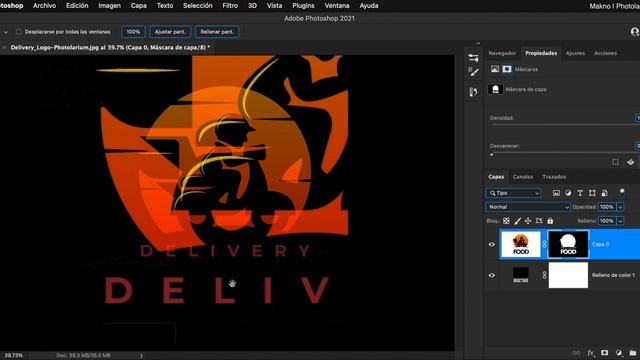Open the user account icon in options bar
Image resolution: width=640 pixels, height=360 pixels.
(635, 32)
